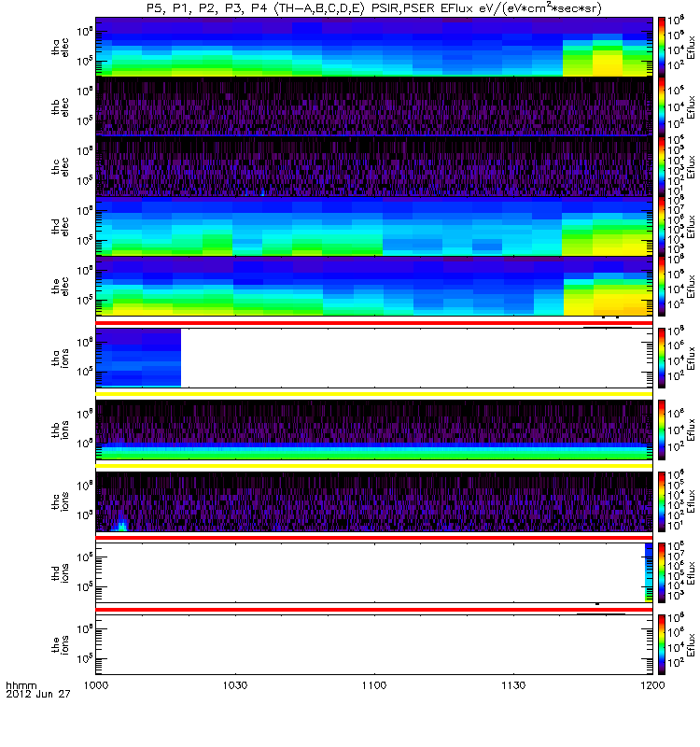Click the thd elec spectrogram panel
Image resolution: width=700 pixels, height=747 pixels.
(374, 227)
